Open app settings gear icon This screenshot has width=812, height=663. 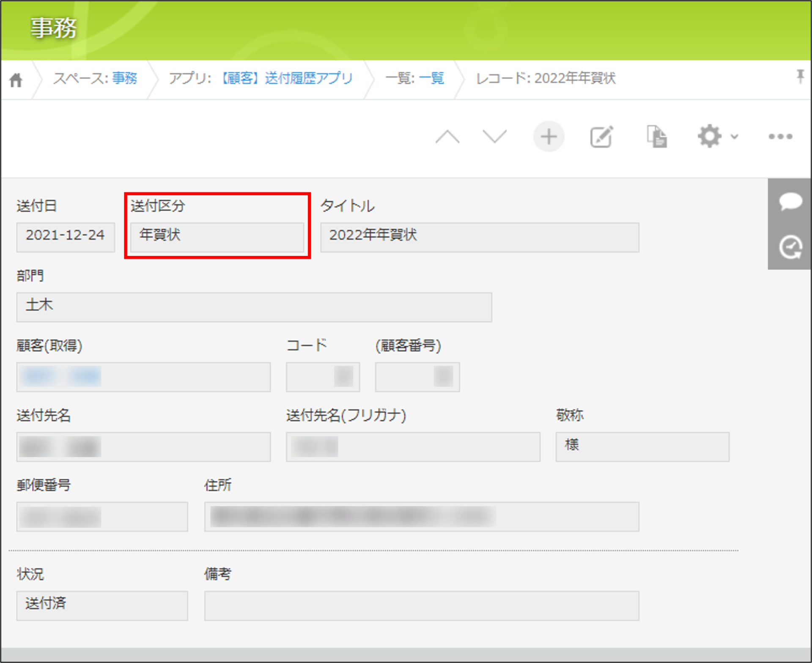point(709,136)
